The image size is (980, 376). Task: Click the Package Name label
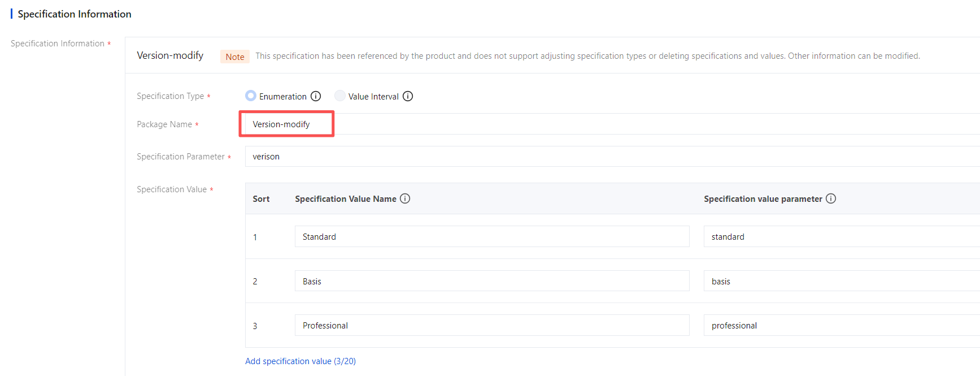coord(164,124)
